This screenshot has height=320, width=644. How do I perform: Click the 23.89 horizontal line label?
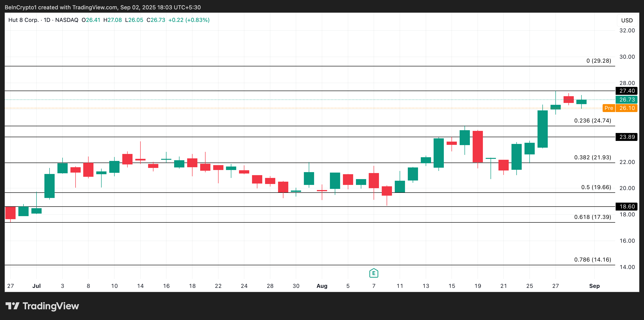[x=627, y=137]
